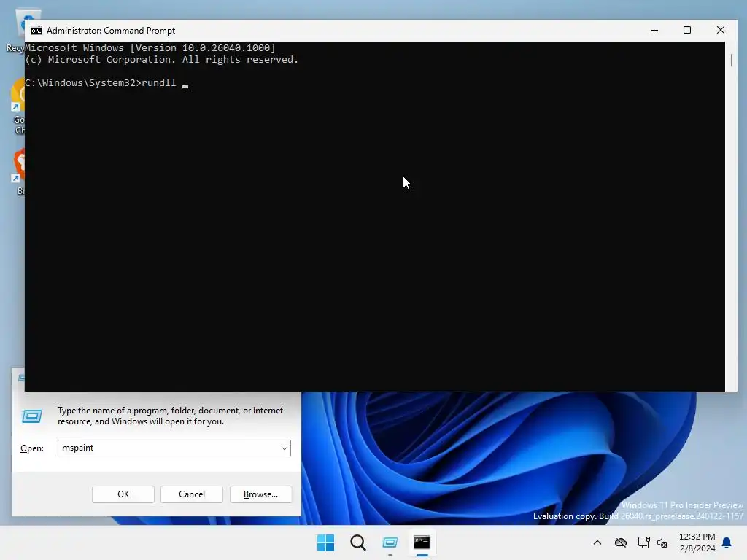Click the Browse... button in Run
The image size is (747, 560).
[260, 494]
